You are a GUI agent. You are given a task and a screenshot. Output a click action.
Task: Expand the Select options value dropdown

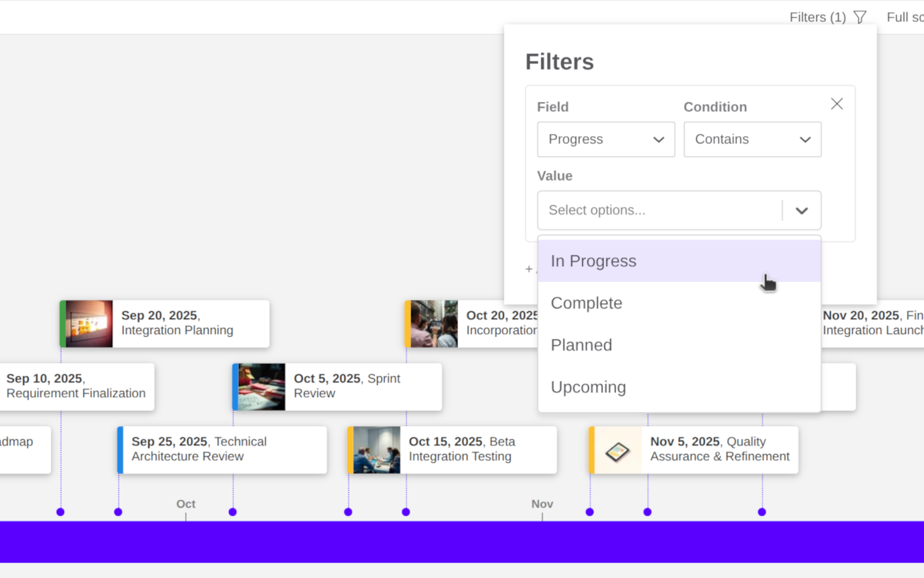point(802,210)
